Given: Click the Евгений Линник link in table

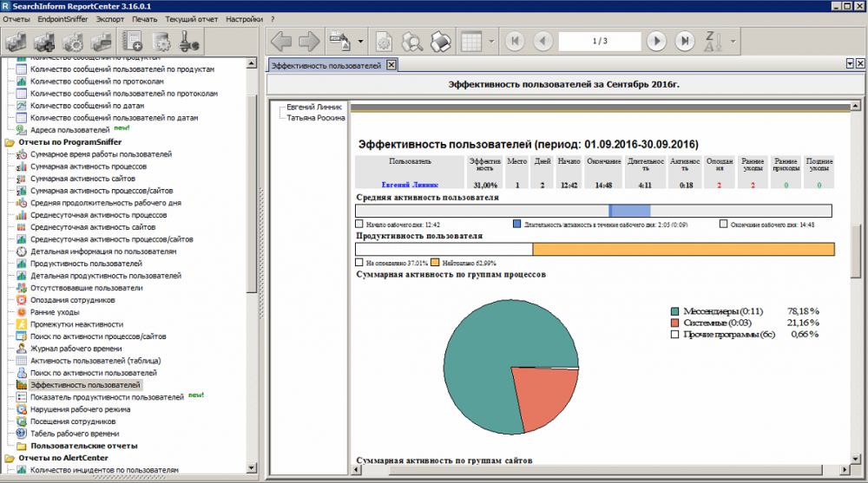Looking at the screenshot, I should (410, 185).
